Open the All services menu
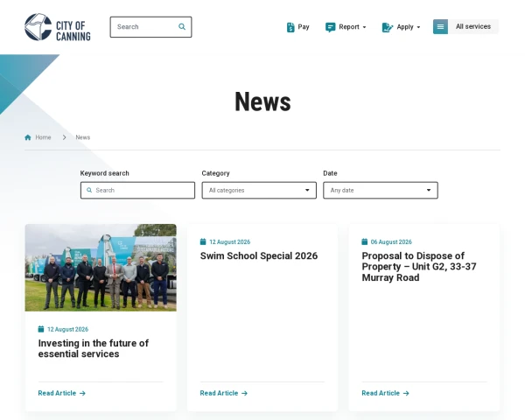 (x=465, y=26)
